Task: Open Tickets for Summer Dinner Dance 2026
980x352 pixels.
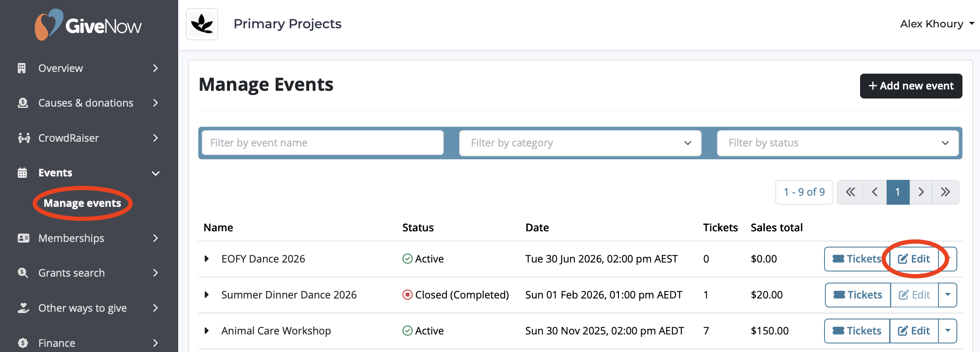Action: pos(858,295)
